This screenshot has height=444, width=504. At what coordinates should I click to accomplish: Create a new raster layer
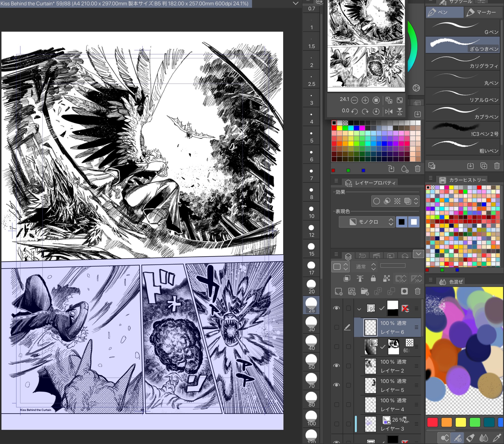click(x=338, y=292)
